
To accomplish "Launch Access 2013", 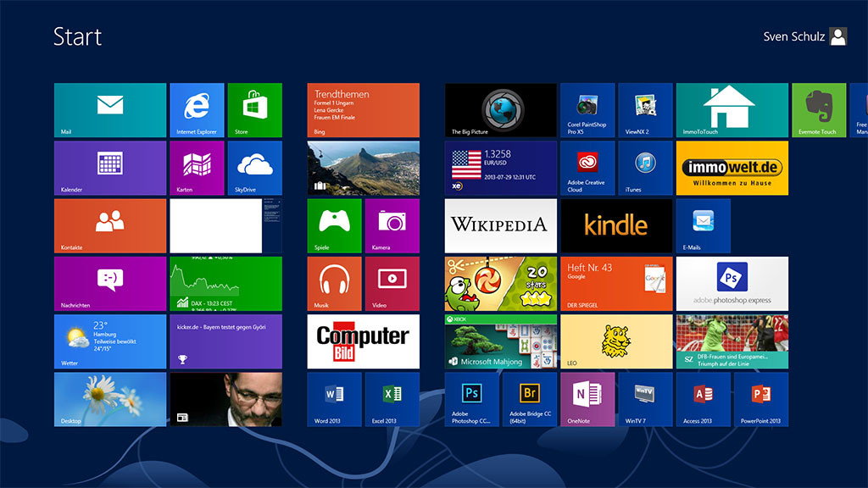I will (x=703, y=400).
